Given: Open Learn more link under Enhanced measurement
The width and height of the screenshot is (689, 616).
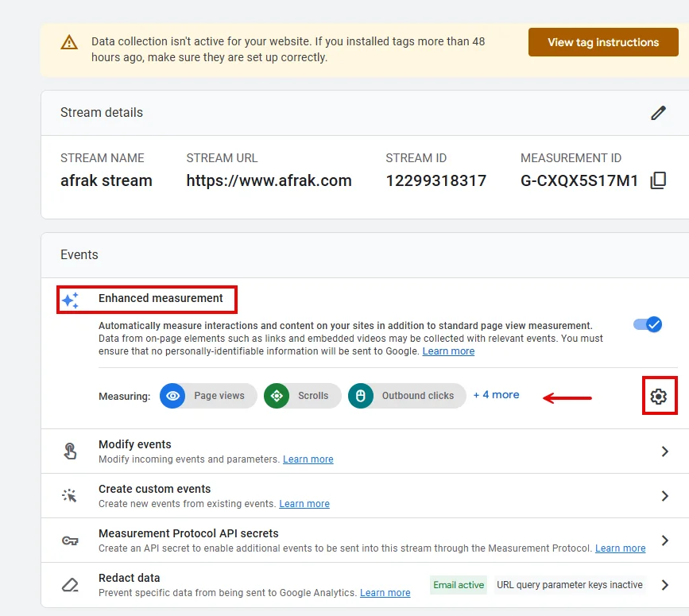Looking at the screenshot, I should (448, 351).
